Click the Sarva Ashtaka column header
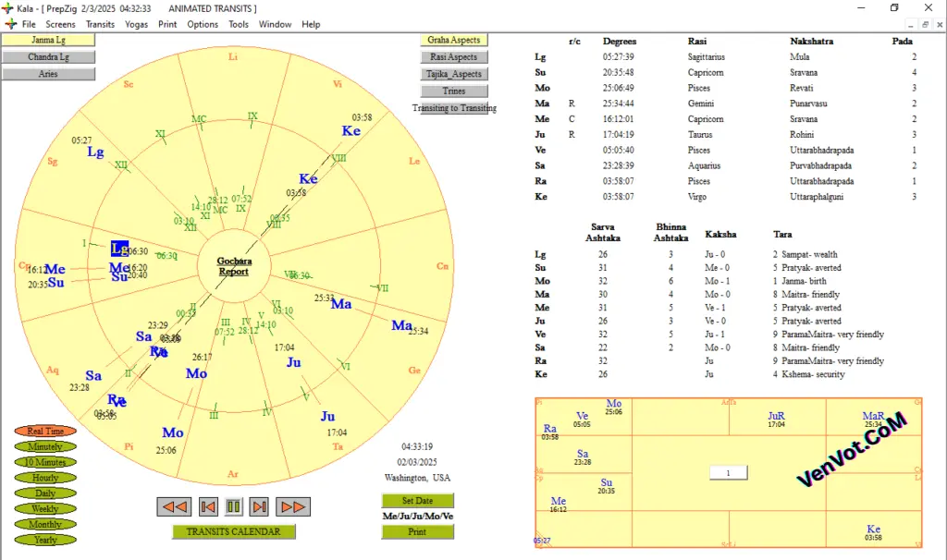Screen dimensions: 947x560 603,232
